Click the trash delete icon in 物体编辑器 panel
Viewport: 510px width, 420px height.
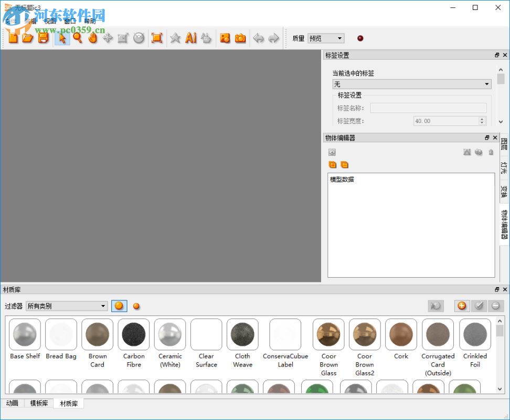[491, 152]
